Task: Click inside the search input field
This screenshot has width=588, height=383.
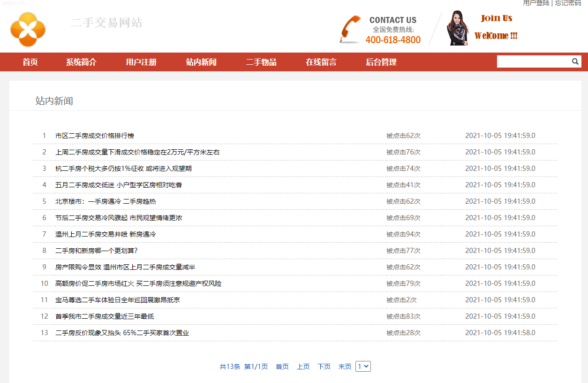Action: tap(533, 61)
